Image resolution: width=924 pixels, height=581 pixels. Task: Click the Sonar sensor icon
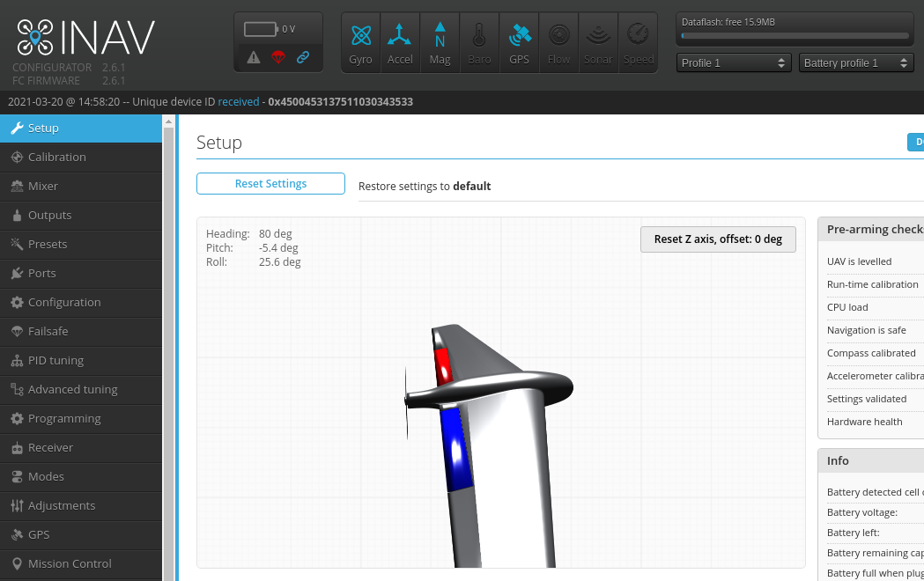click(598, 43)
